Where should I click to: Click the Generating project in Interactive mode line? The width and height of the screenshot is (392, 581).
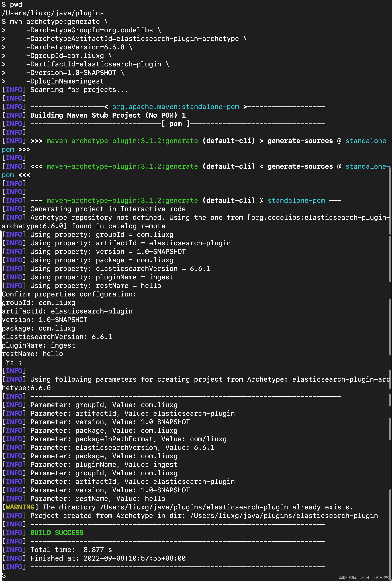108,209
